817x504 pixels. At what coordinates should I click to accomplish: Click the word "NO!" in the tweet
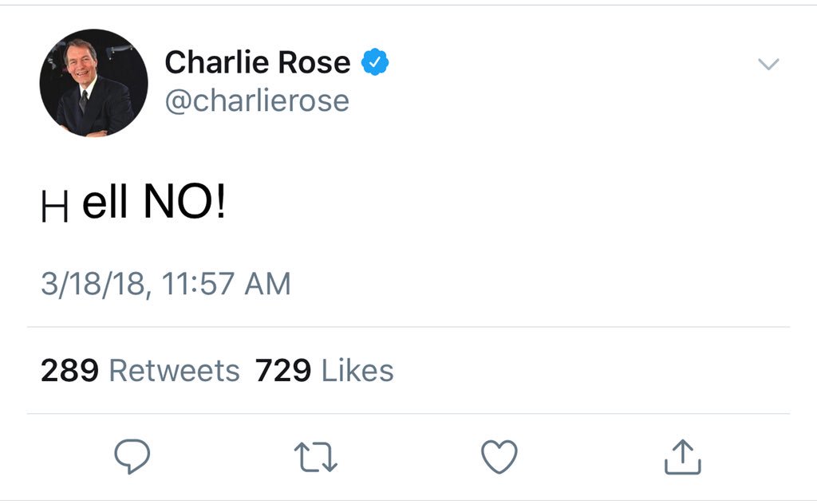click(x=184, y=202)
